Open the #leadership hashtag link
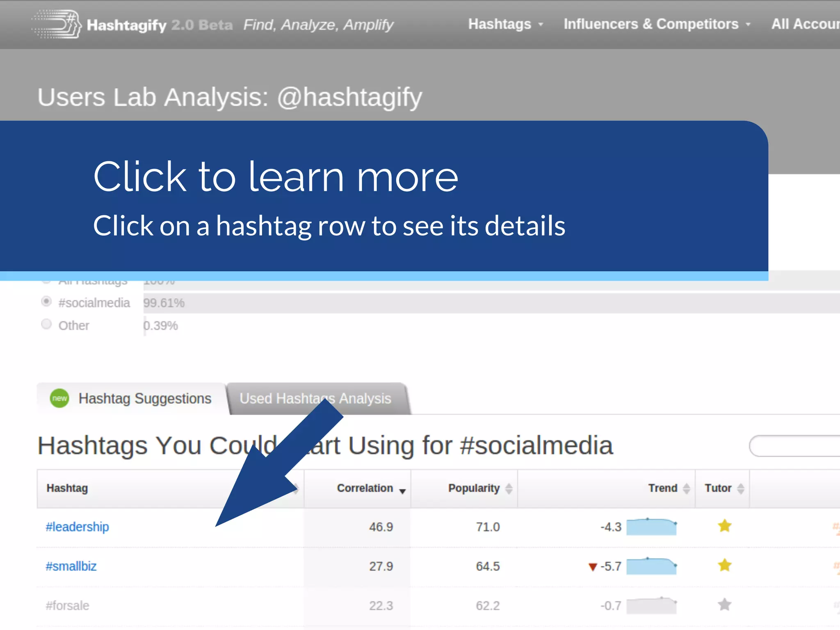Screen dimensions: 840x630 pyautogui.click(x=77, y=527)
